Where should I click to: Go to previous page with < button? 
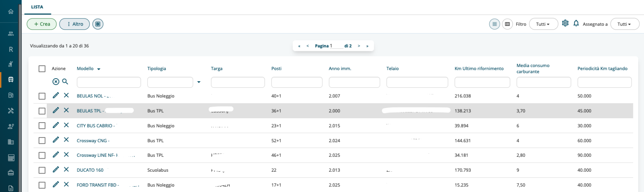pyautogui.click(x=307, y=46)
